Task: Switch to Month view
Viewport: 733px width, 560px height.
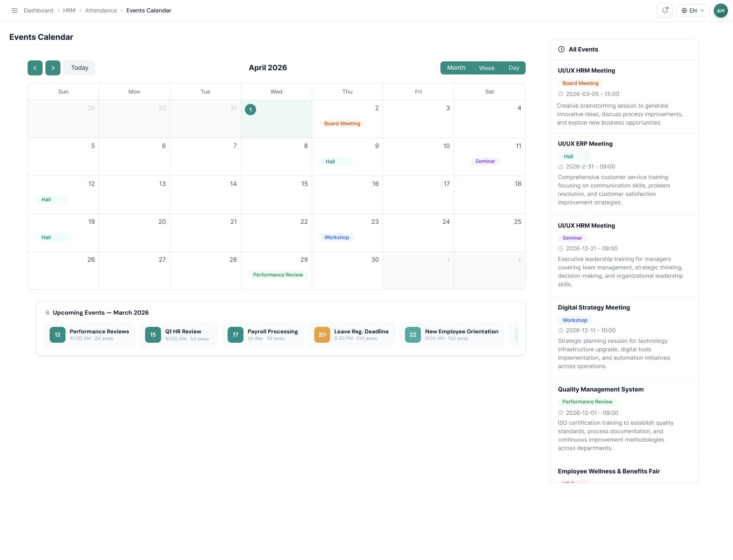Action: 456,68
